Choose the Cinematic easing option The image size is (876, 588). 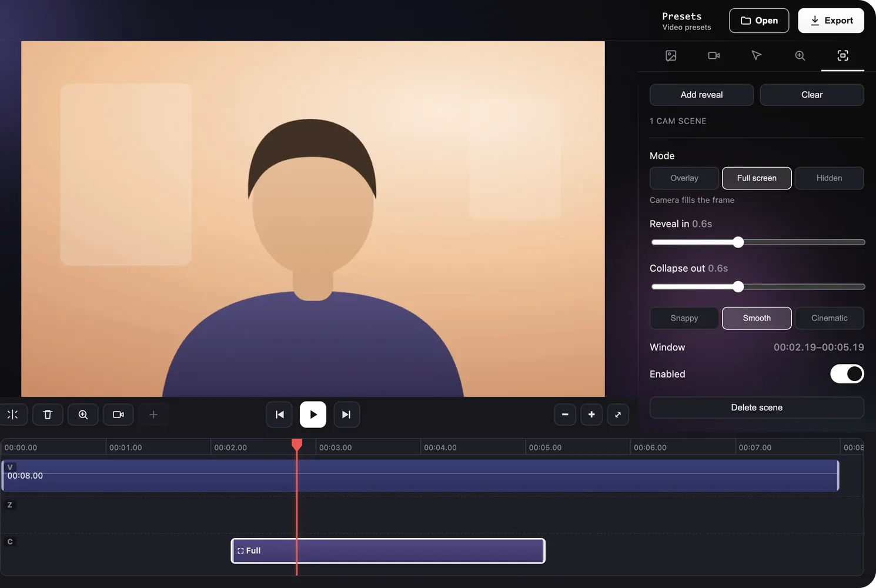(x=829, y=318)
